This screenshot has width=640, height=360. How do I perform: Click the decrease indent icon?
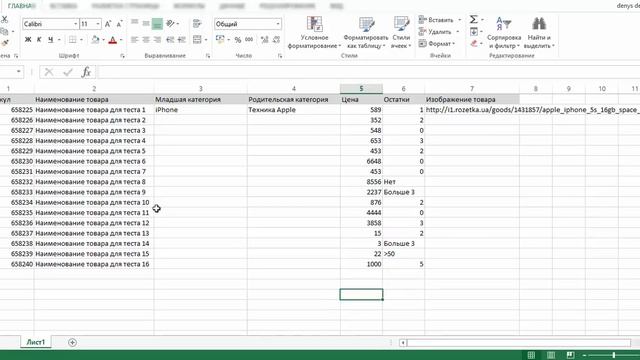(170, 40)
